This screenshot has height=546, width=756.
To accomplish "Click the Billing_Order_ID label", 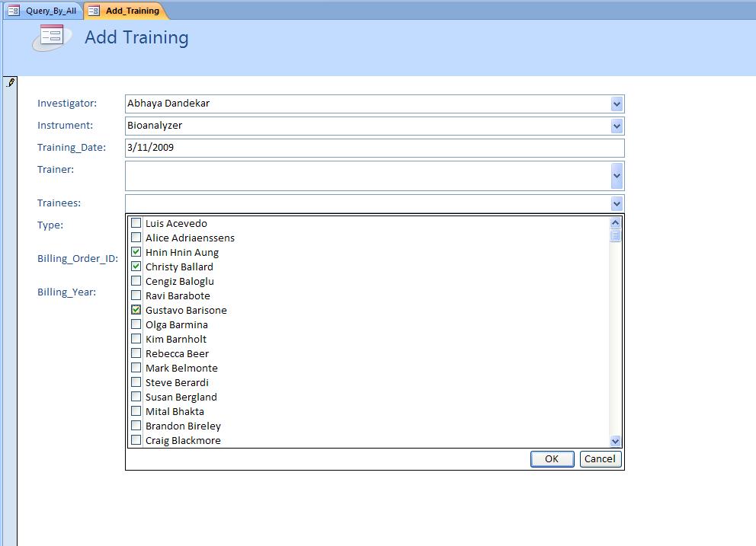I will (78, 259).
